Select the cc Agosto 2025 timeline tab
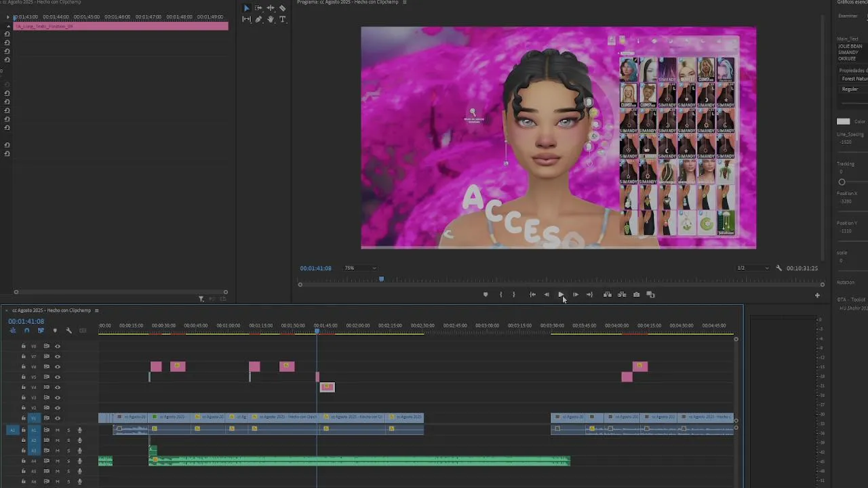This screenshot has width=868, height=488. 52,310
